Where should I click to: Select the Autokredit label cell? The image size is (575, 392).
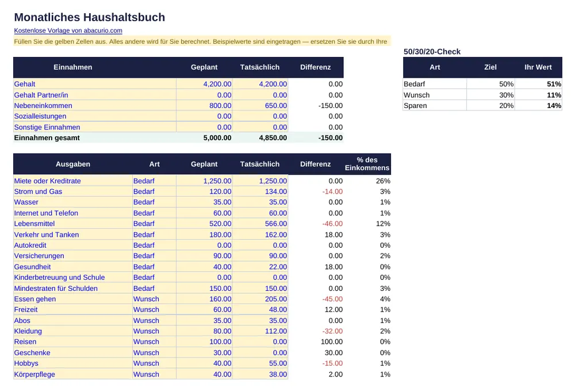(72, 245)
